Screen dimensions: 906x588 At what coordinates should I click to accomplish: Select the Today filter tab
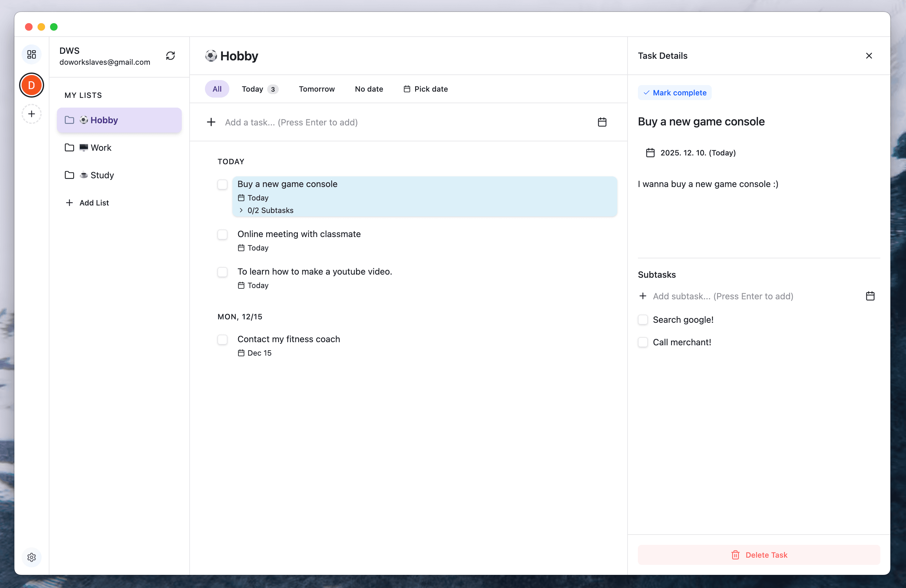coord(252,89)
